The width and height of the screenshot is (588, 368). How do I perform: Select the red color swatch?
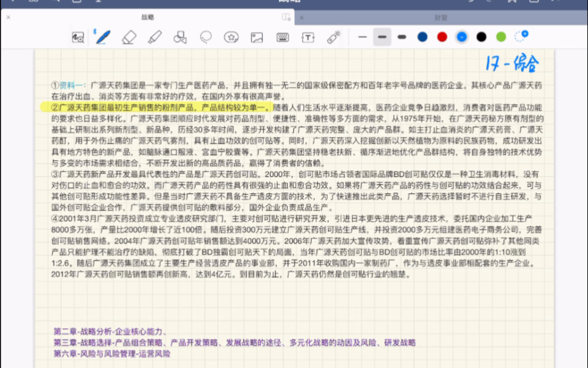[442, 37]
